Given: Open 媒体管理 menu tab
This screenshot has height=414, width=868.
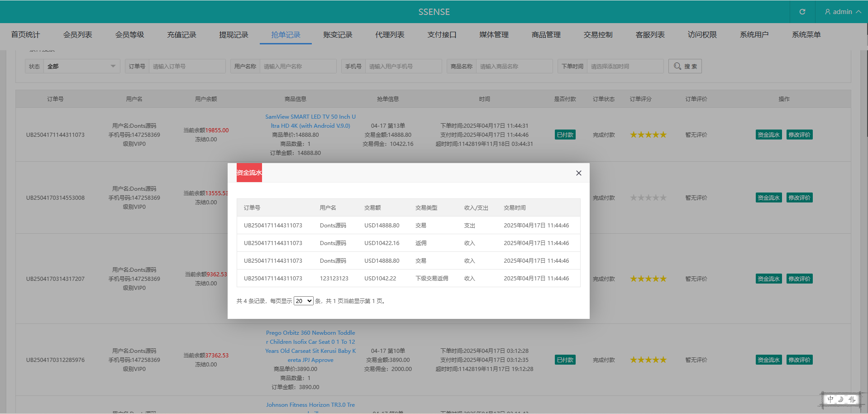Looking at the screenshot, I should pyautogui.click(x=494, y=35).
